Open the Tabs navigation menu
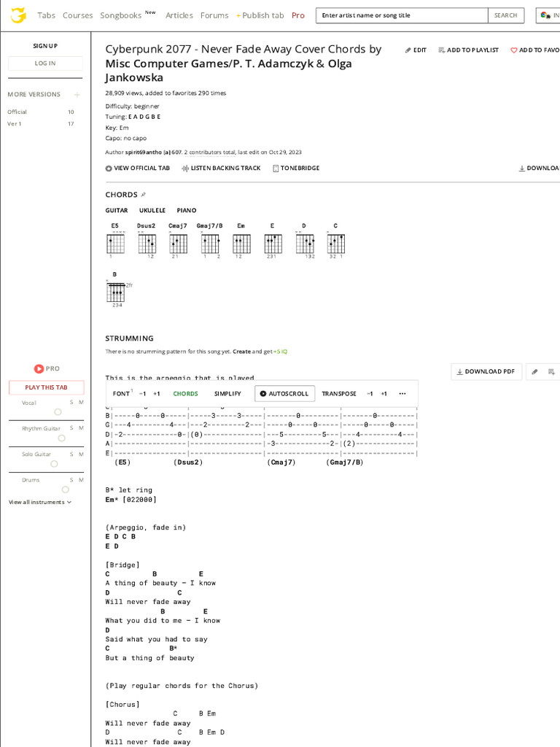 46,15
